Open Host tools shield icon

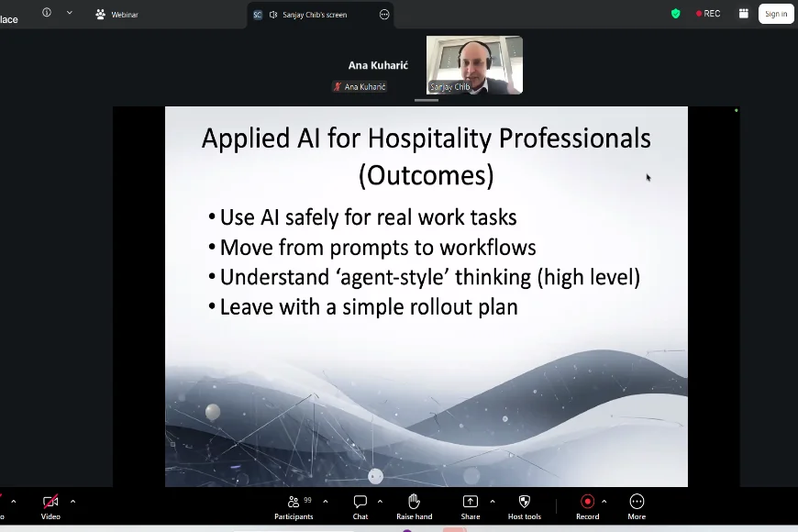click(x=525, y=502)
